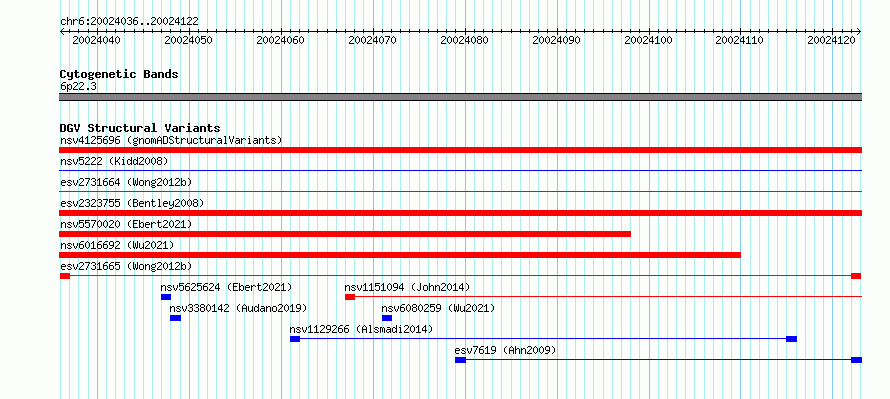The height and width of the screenshot is (399, 890).
Task: Select the red bar for esv2323755
Action: [x=460, y=213]
